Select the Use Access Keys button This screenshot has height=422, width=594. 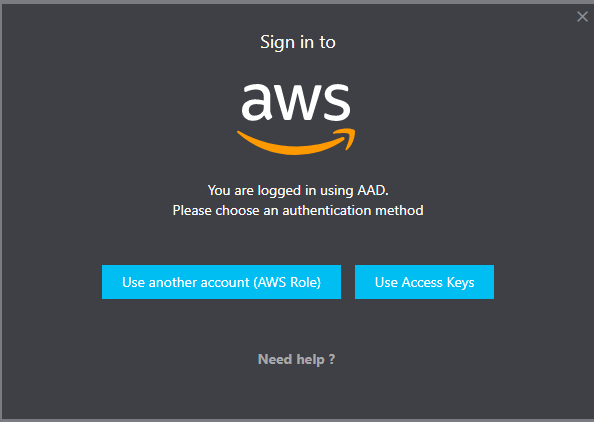point(424,282)
